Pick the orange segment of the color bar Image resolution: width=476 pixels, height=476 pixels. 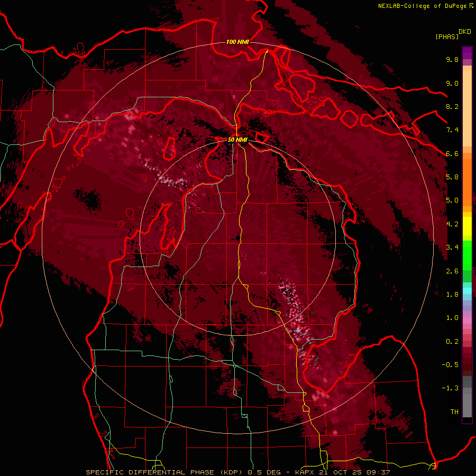(x=467, y=182)
